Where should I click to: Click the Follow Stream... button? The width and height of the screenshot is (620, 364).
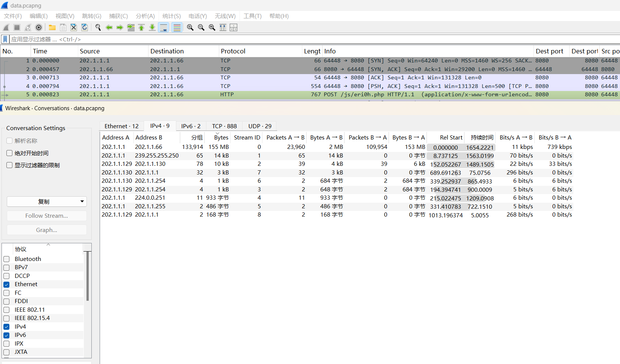click(x=47, y=215)
